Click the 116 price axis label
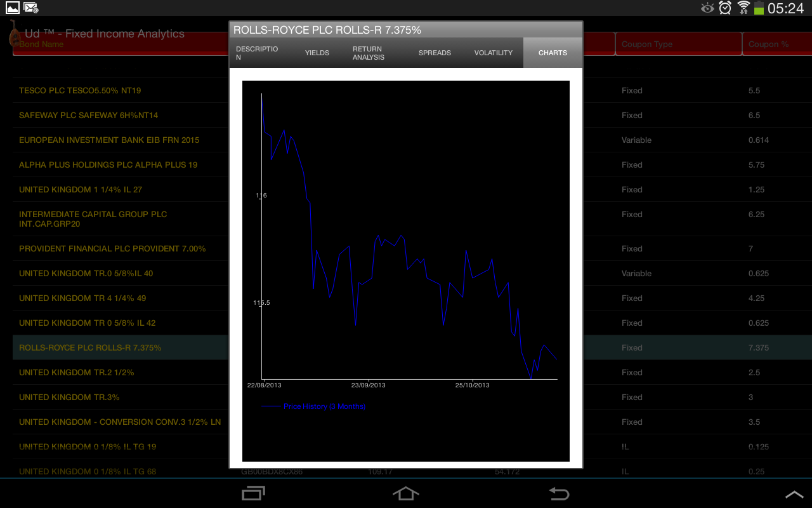Screen dimensions: 812x508 (x=261, y=196)
